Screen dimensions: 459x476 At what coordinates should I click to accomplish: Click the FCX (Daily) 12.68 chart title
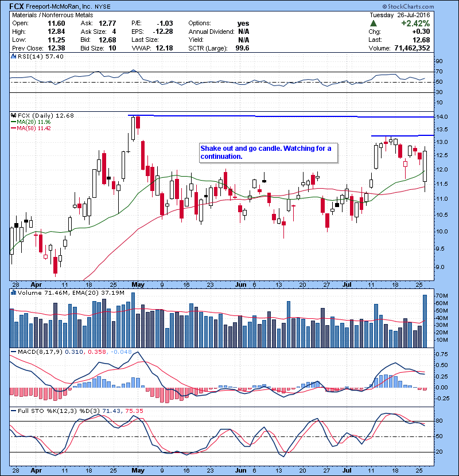(46, 115)
